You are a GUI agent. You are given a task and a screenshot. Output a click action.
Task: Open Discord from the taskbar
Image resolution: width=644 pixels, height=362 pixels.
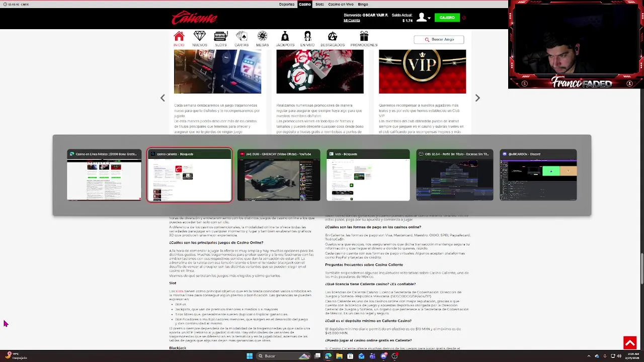(383, 356)
